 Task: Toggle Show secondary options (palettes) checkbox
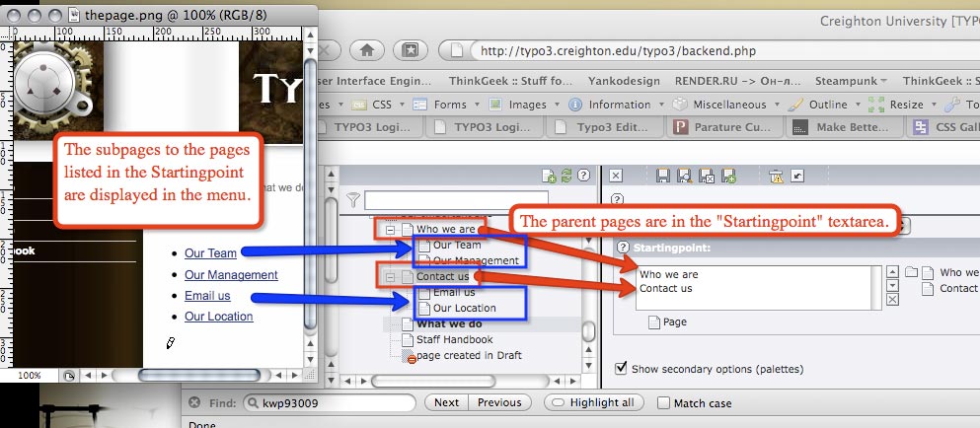(x=621, y=369)
